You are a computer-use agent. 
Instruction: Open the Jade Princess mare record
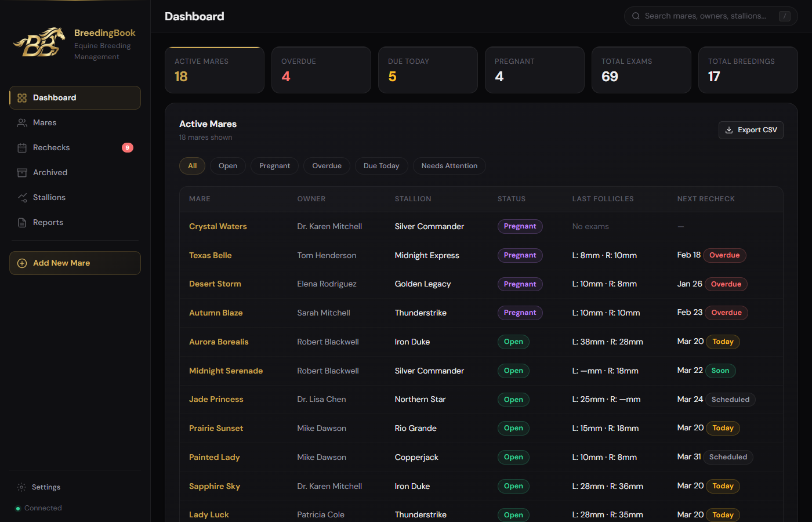pos(216,400)
